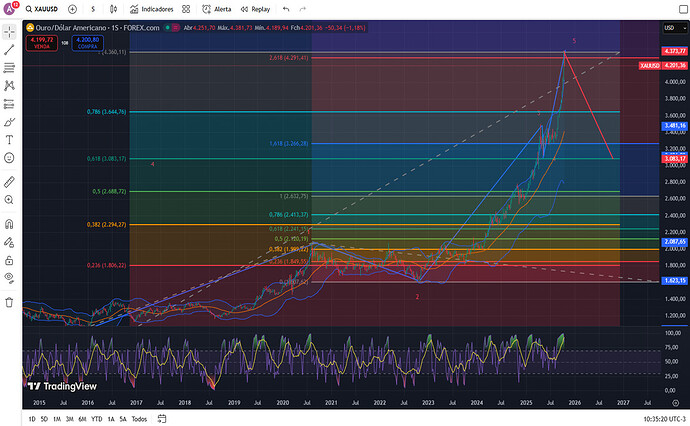
Task: Select the 6M time range
Action: [82, 419]
